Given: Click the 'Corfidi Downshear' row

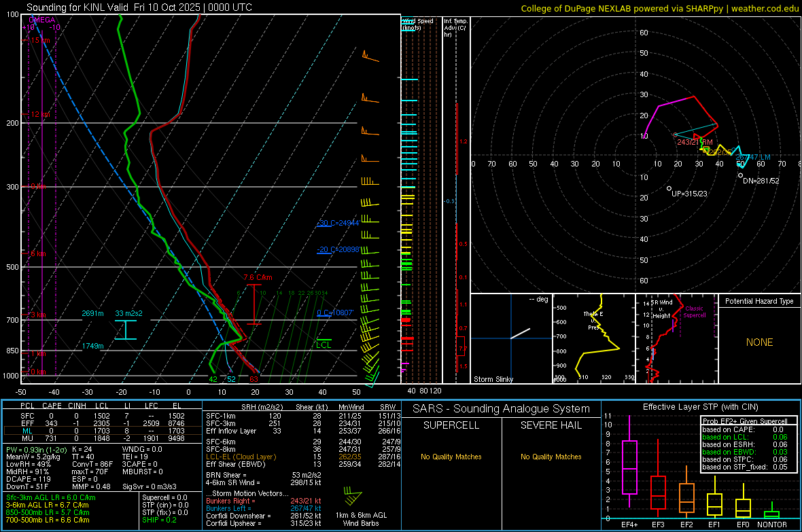Looking at the screenshot, I should [x=264, y=516].
